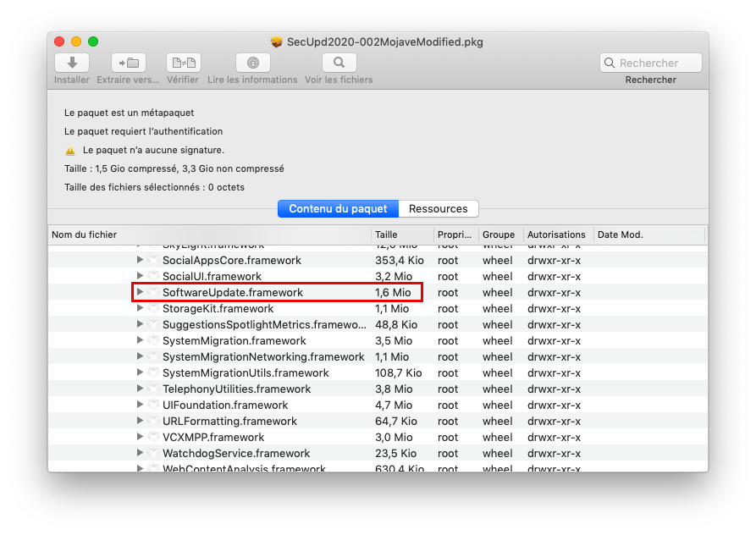The height and width of the screenshot is (535, 756).
Task: Select the UIFoundation.framework row name
Action: (225, 405)
